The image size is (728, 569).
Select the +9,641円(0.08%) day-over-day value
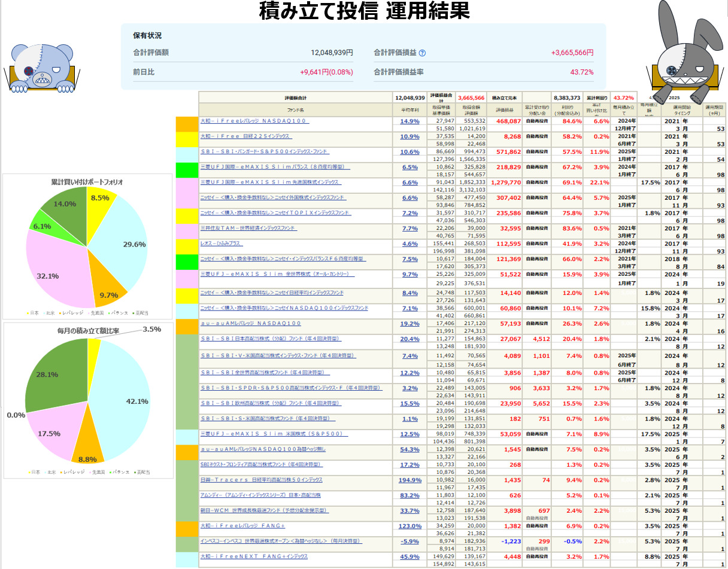326,72
